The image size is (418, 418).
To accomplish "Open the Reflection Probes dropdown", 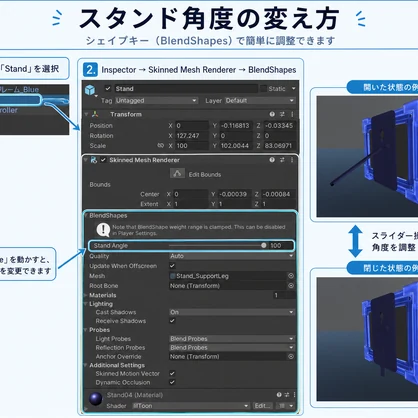I will [x=232, y=348].
